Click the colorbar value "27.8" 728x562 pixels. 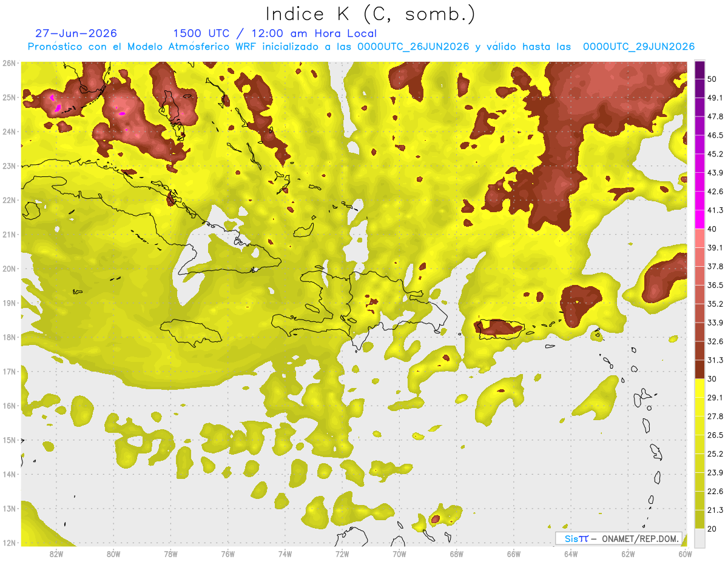(715, 416)
